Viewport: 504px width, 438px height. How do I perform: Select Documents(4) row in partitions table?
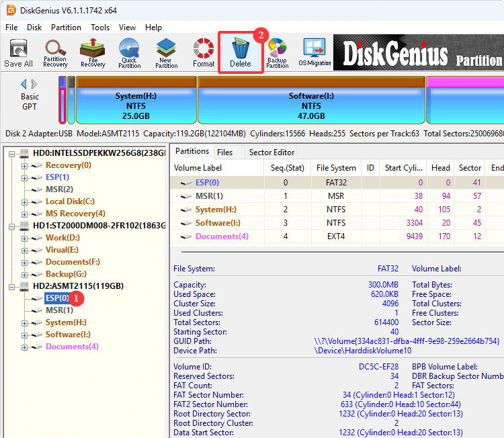point(337,236)
